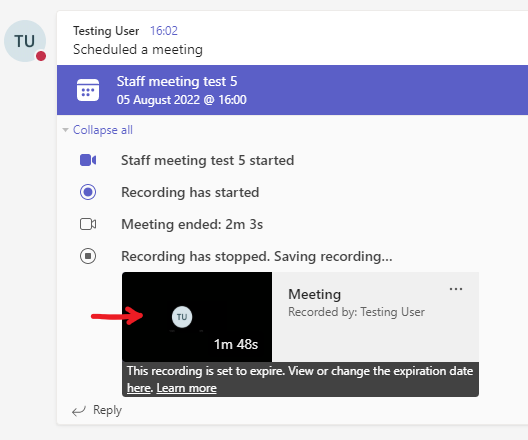Click the '05 August 2022 @ 16:00' date
This screenshot has width=528, height=440.
point(182,100)
